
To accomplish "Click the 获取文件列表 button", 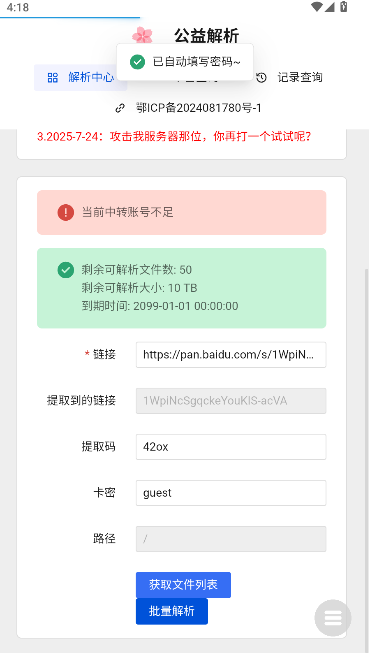I will (183, 585).
